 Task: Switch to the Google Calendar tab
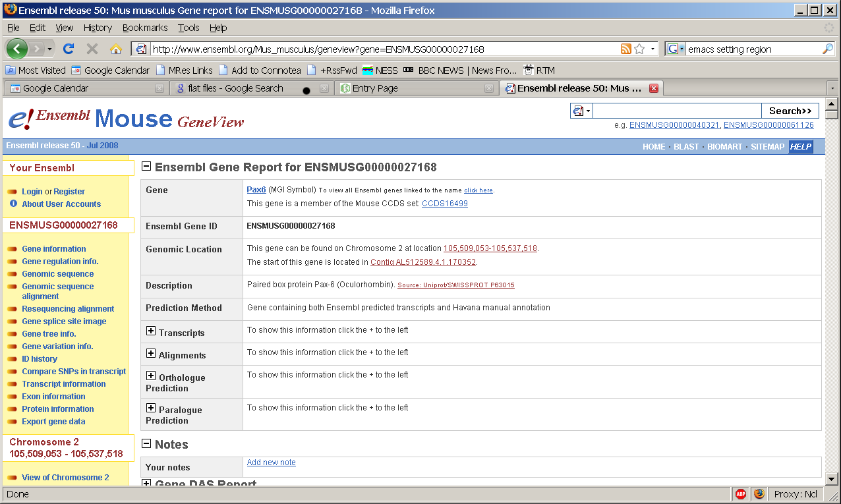[56, 88]
